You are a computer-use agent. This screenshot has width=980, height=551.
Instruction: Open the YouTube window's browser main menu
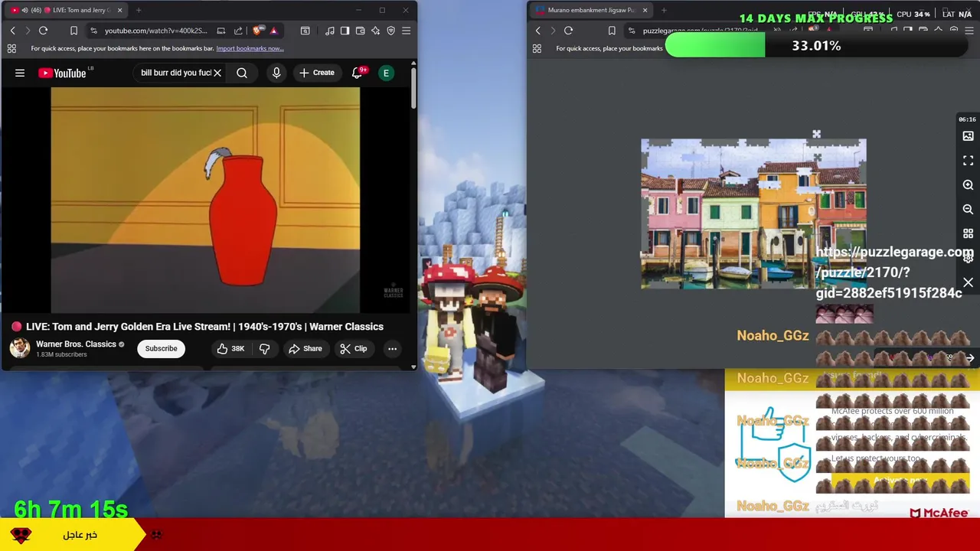coord(406,31)
